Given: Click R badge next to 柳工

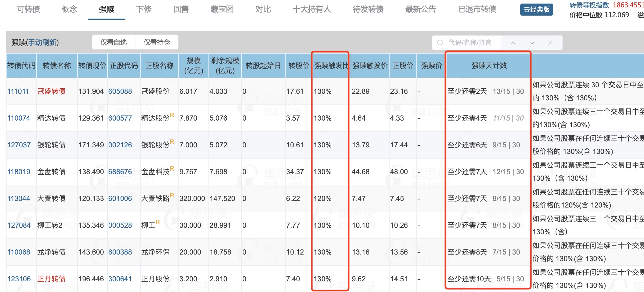Looking at the screenshot, I should pyautogui.click(x=158, y=222).
